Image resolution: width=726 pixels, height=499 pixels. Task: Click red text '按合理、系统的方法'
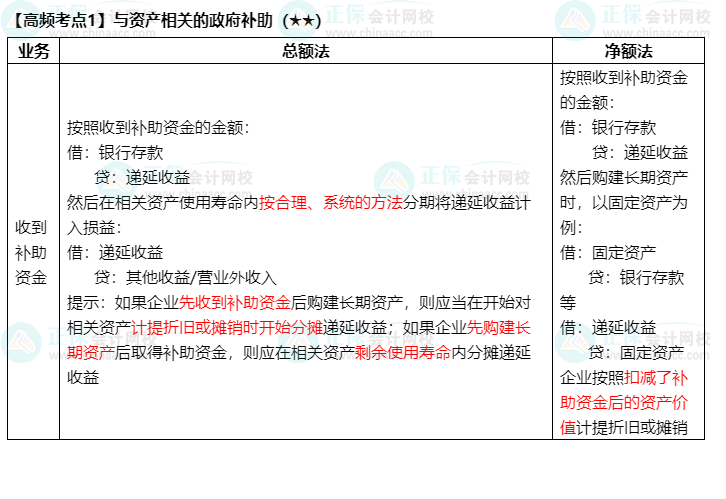click(331, 202)
